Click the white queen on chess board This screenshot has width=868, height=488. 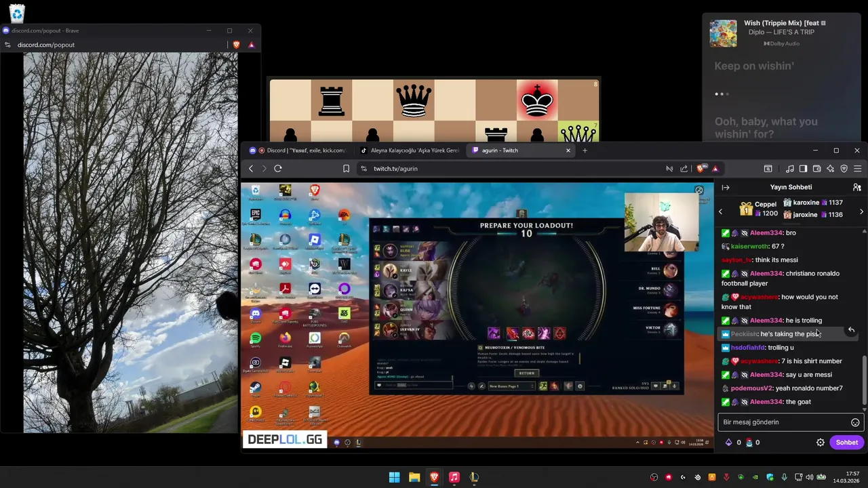pyautogui.click(x=578, y=132)
